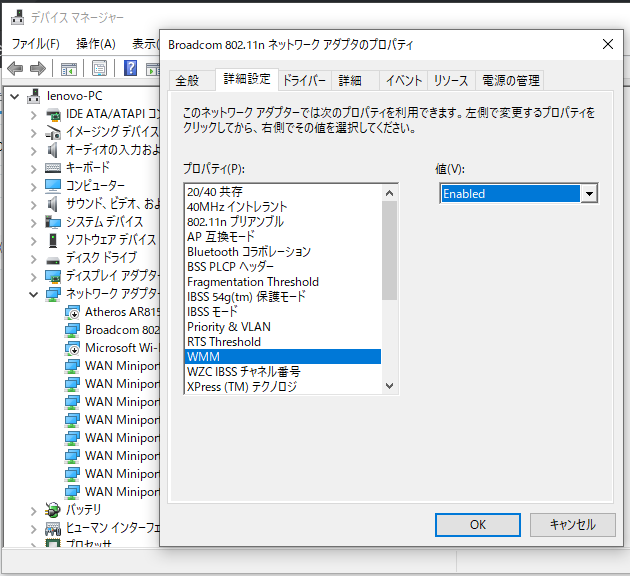Select the Priority & VLAN property

283,327
